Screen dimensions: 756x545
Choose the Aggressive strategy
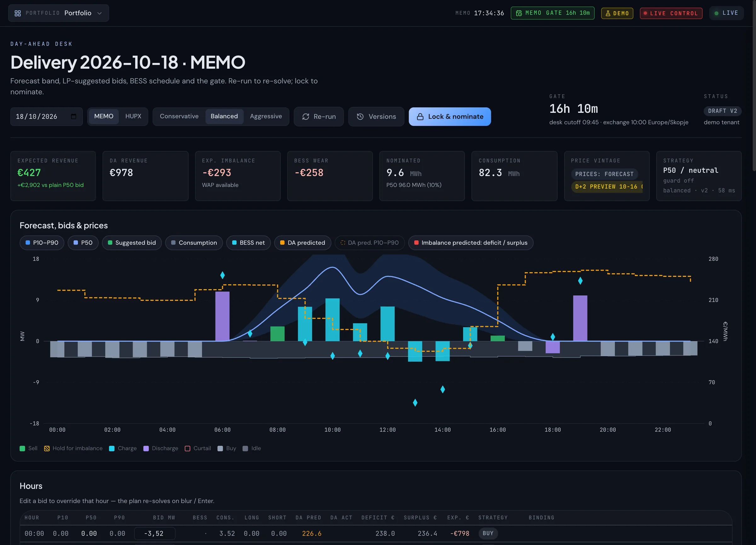click(266, 116)
